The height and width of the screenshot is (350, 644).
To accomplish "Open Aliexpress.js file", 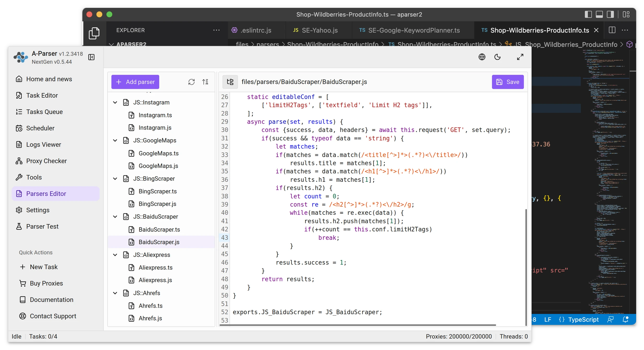I will click(161, 280).
